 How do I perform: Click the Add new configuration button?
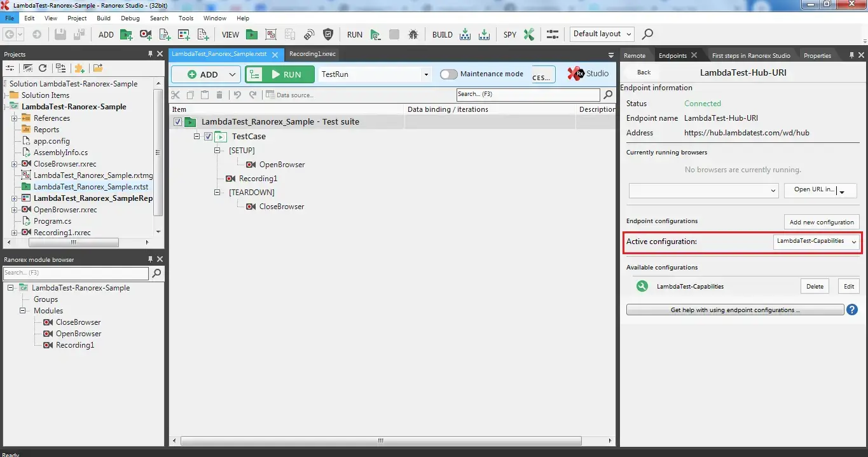822,222
